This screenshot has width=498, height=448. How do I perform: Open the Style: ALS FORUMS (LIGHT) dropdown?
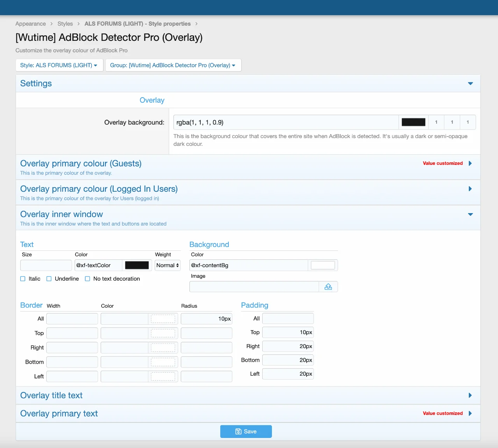pyautogui.click(x=59, y=65)
